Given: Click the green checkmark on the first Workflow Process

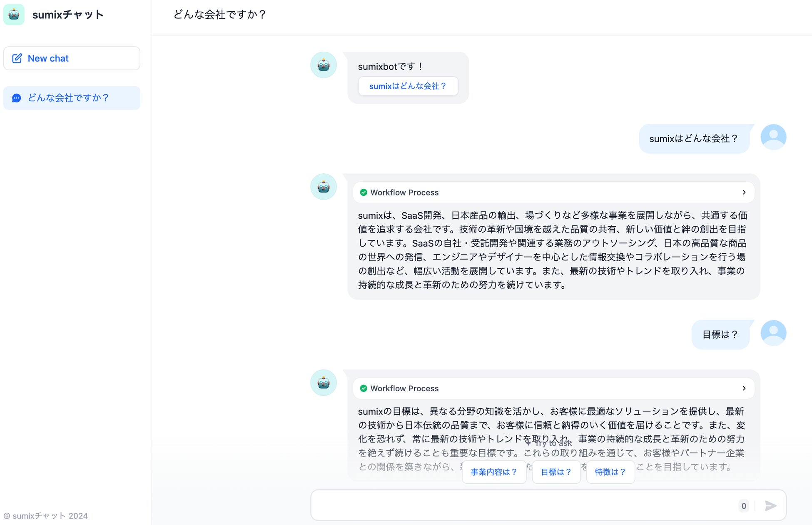Looking at the screenshot, I should click(364, 192).
